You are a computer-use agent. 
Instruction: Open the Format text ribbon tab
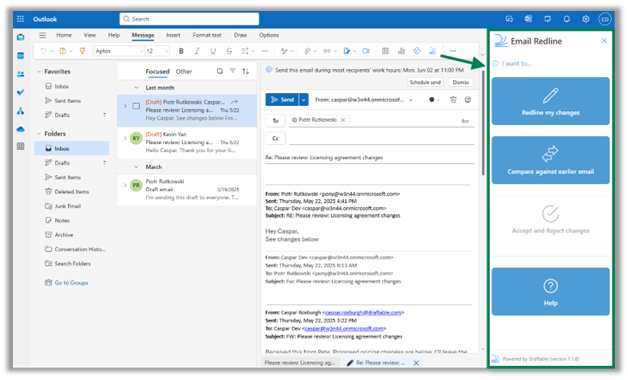click(x=207, y=35)
